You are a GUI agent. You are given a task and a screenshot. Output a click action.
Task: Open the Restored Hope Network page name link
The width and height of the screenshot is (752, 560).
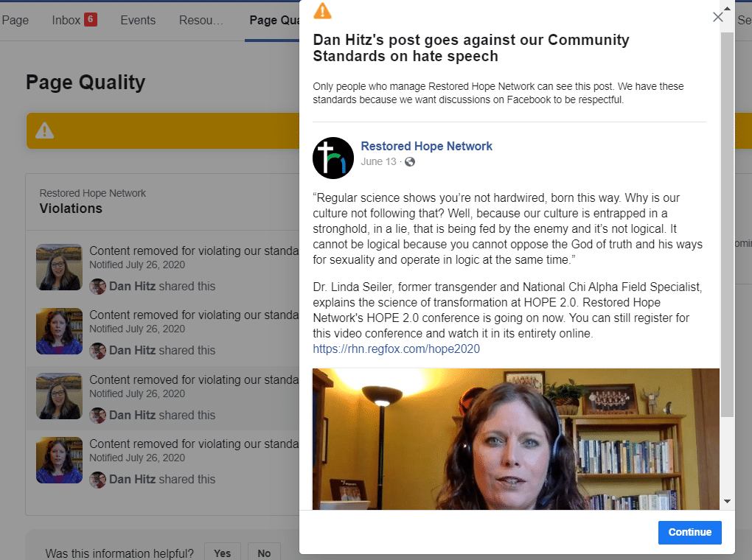(x=426, y=146)
